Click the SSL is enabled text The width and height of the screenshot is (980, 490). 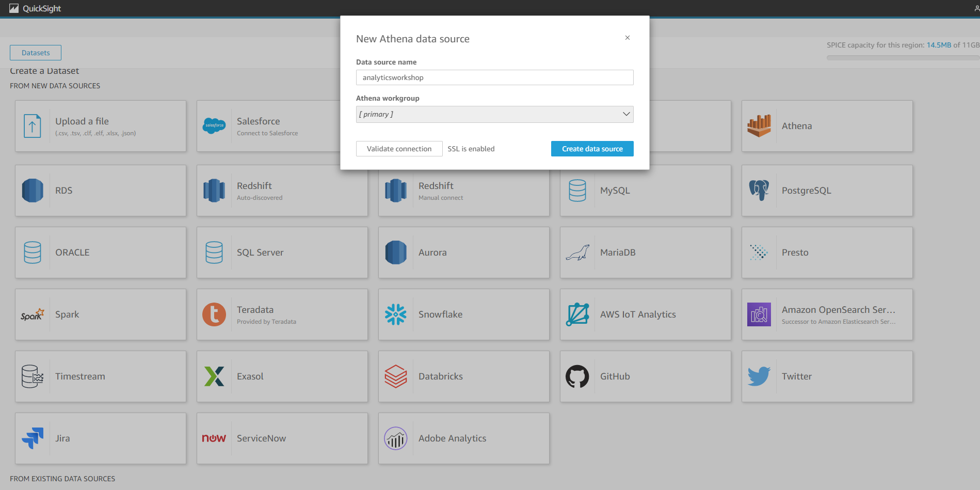[x=471, y=149]
